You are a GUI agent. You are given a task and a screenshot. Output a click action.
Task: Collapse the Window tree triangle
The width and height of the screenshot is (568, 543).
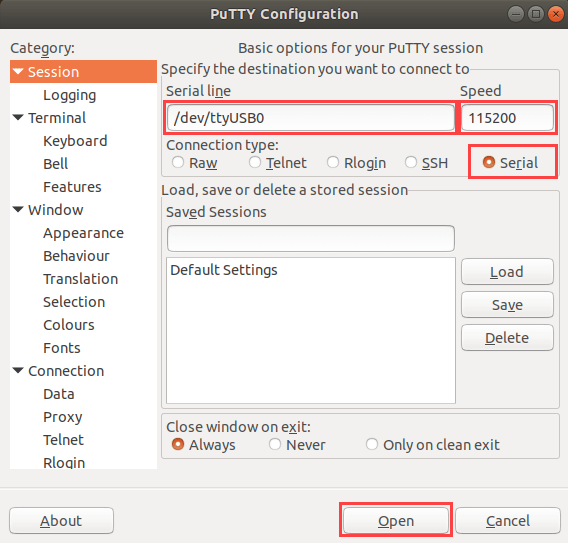click(x=18, y=209)
